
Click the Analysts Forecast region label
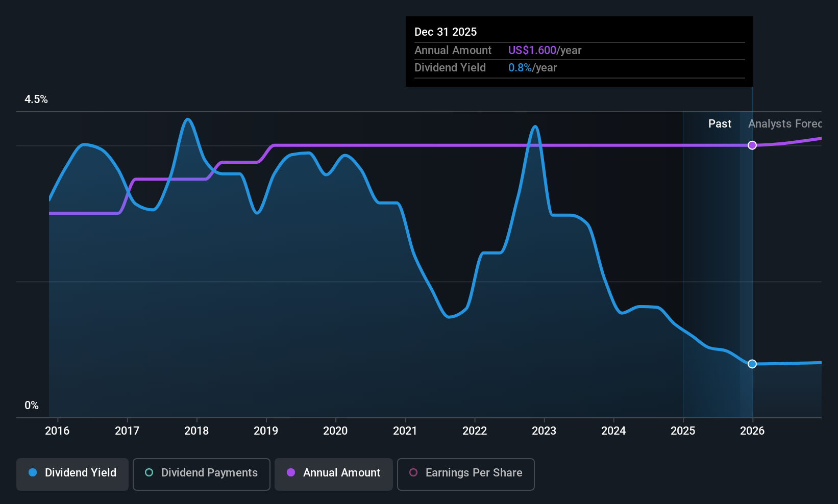785,123
